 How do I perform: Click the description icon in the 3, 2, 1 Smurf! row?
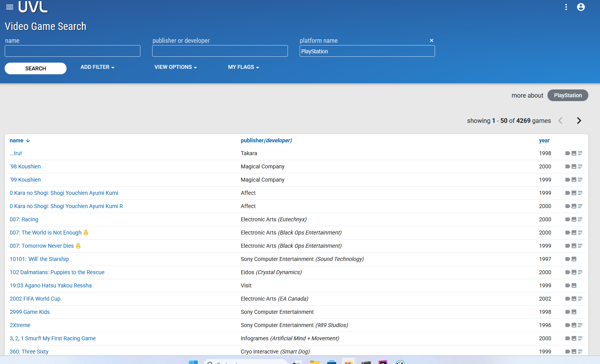(x=580, y=338)
